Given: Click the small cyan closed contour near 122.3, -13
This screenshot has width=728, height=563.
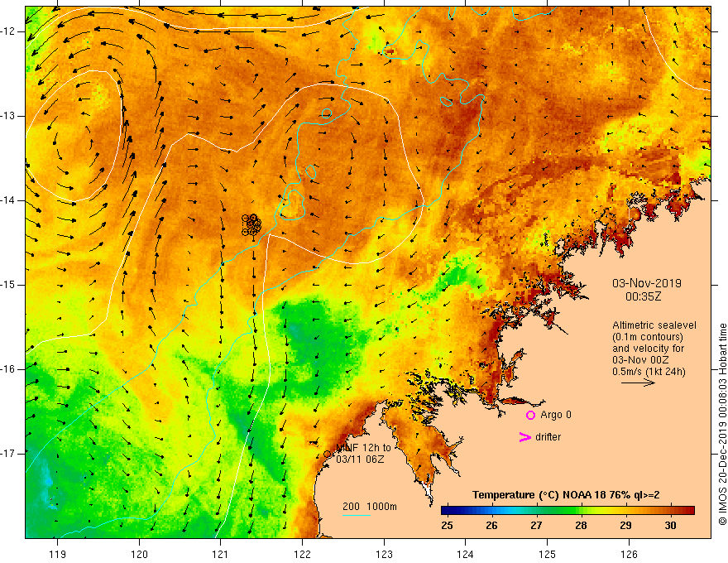Looking at the screenshot, I should 327,113.
